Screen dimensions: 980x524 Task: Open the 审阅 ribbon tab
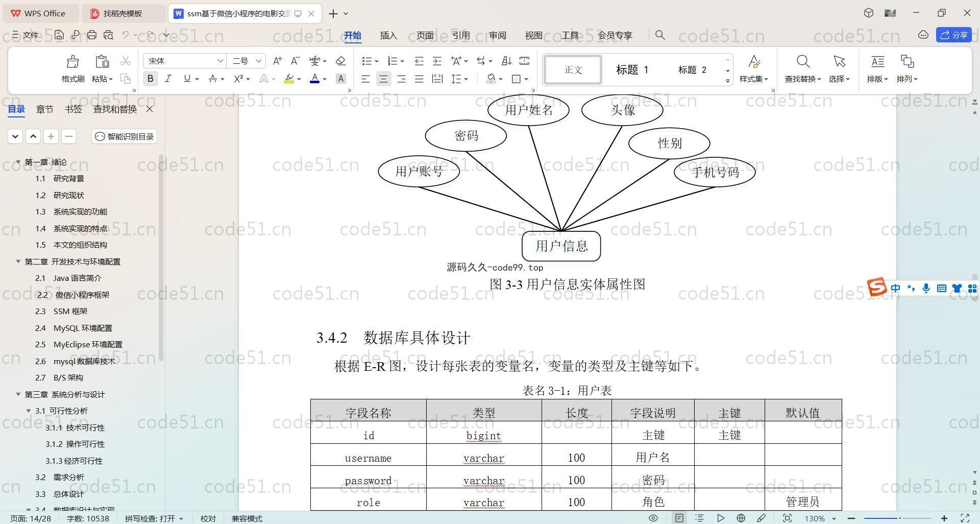coord(497,35)
